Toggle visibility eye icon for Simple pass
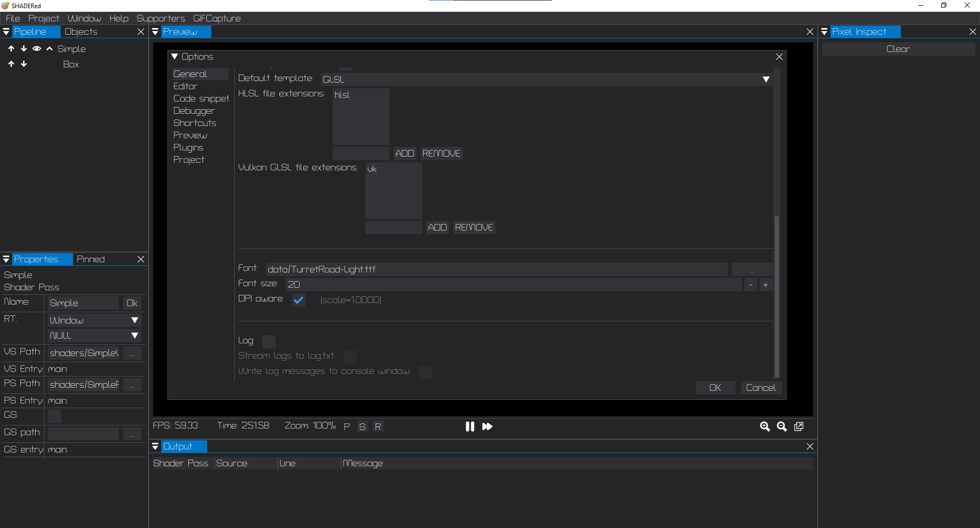 (x=37, y=49)
